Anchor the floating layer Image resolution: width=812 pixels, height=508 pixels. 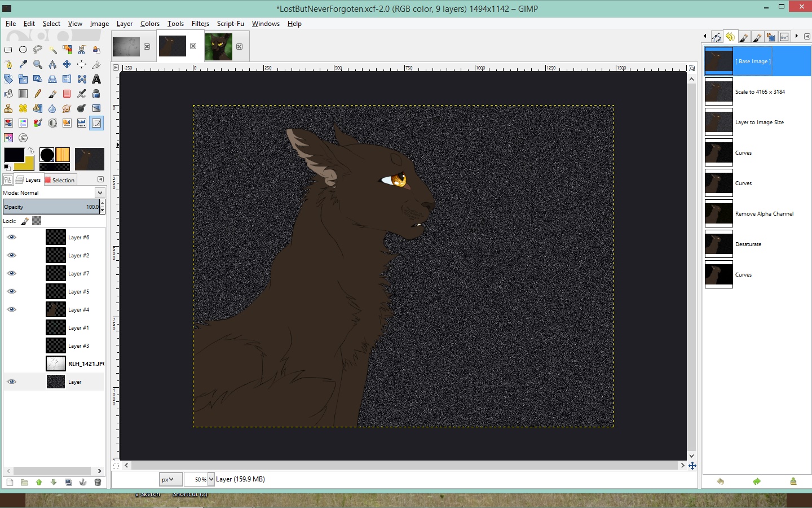(x=83, y=482)
